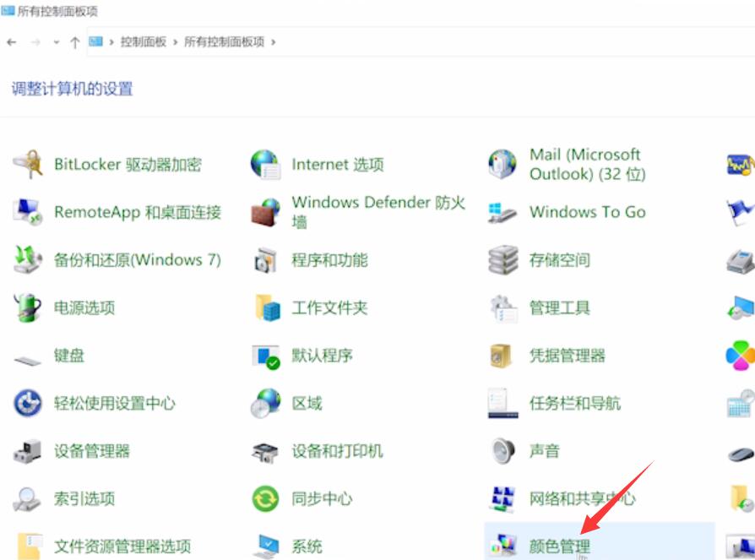Click 凭据管理器 text link
This screenshot has width=755, height=560.
coord(568,356)
